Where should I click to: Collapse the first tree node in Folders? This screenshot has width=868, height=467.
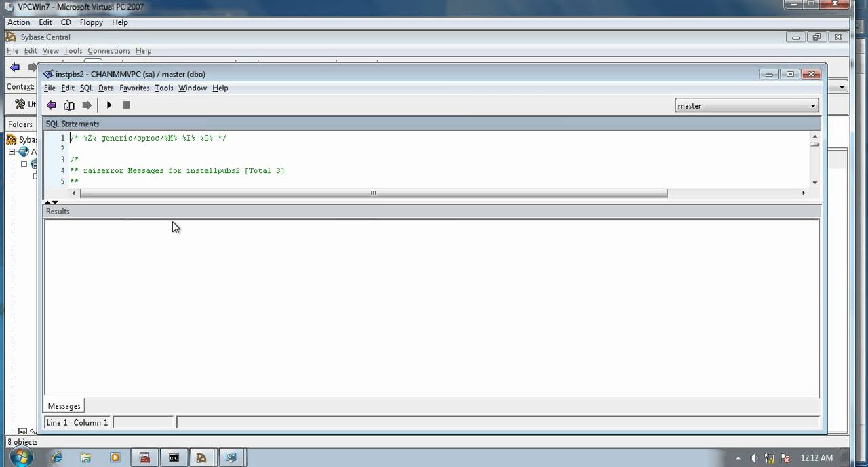point(12,152)
